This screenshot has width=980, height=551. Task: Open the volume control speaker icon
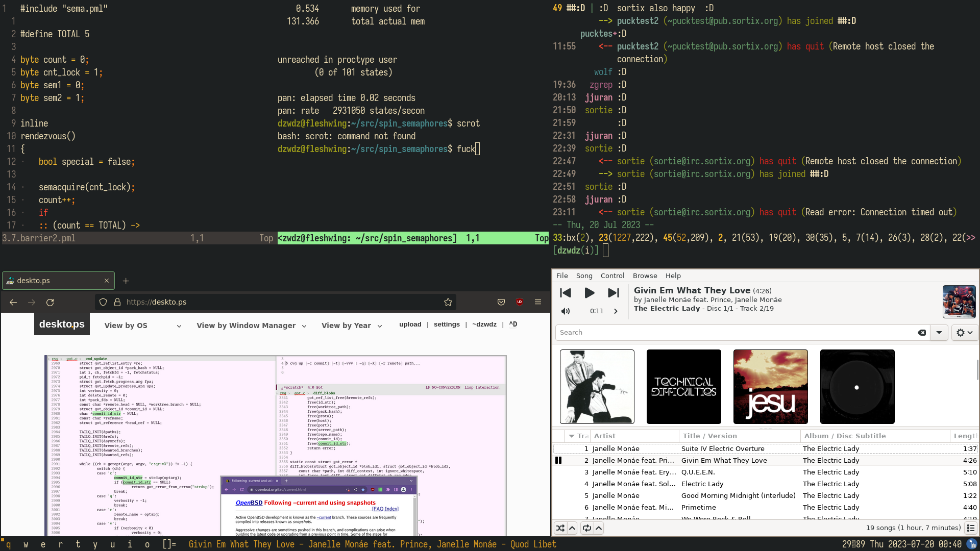point(566,311)
